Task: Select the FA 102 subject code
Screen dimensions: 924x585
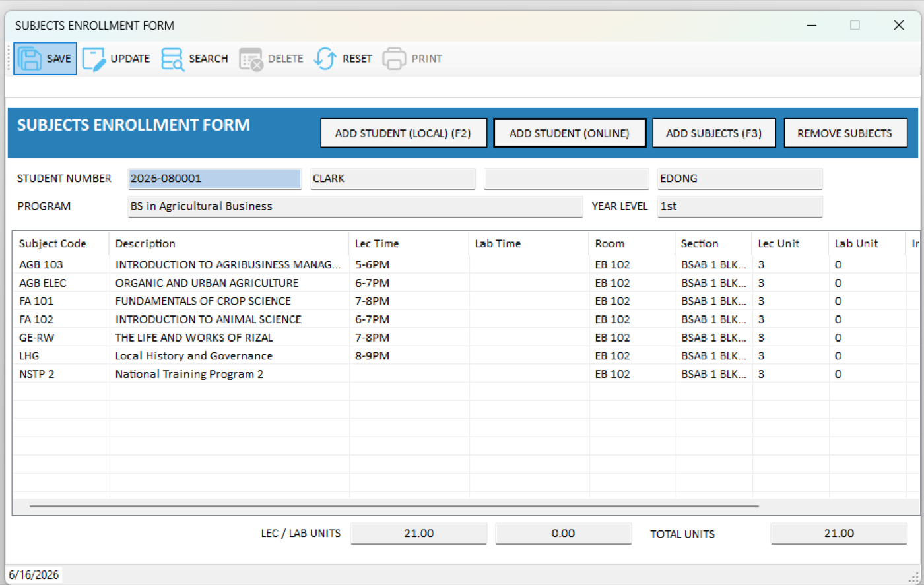Action: click(36, 319)
